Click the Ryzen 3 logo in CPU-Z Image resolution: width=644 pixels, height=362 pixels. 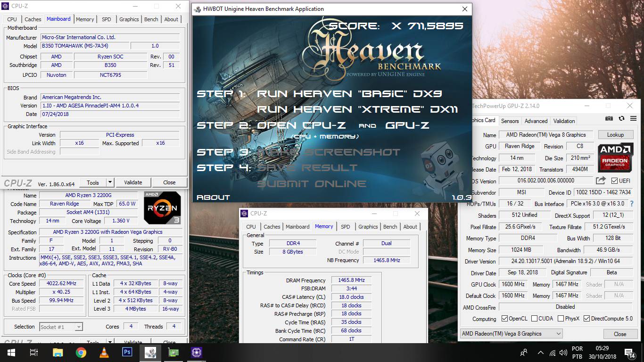pyautogui.click(x=162, y=207)
